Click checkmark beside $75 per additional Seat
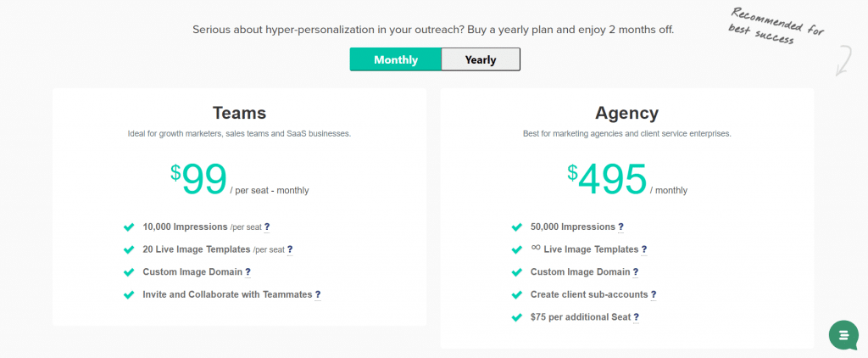 click(x=516, y=317)
